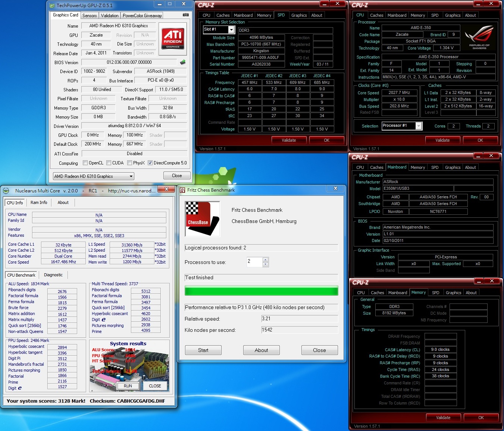Open Memory tab in the CPU-Z SPD window
This screenshot has height=431, width=504.
264,15
